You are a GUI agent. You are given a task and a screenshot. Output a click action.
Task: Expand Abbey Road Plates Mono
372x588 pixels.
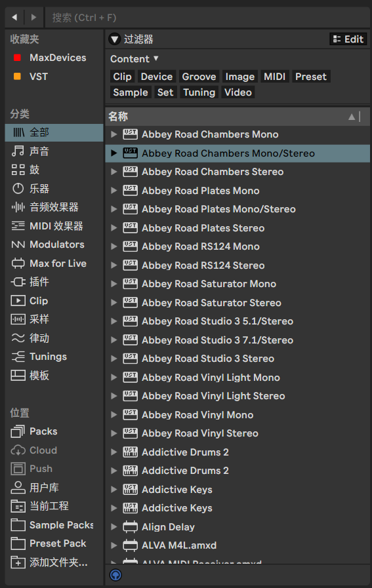(x=114, y=191)
